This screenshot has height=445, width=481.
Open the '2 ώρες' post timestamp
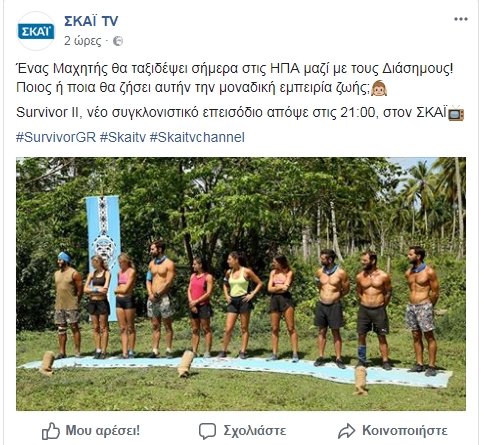pos(83,41)
